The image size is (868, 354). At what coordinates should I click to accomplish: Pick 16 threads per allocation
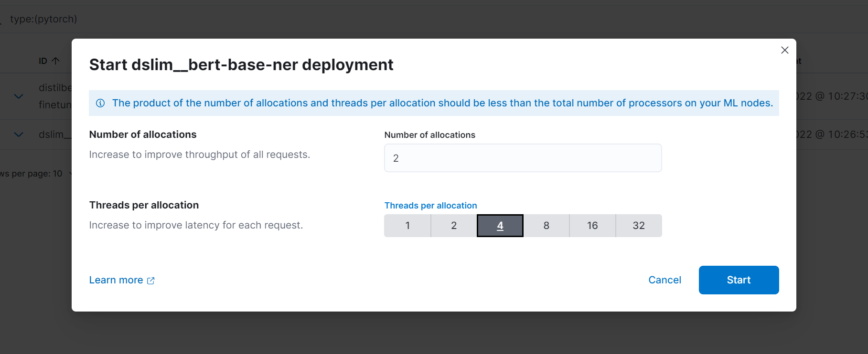click(x=592, y=226)
